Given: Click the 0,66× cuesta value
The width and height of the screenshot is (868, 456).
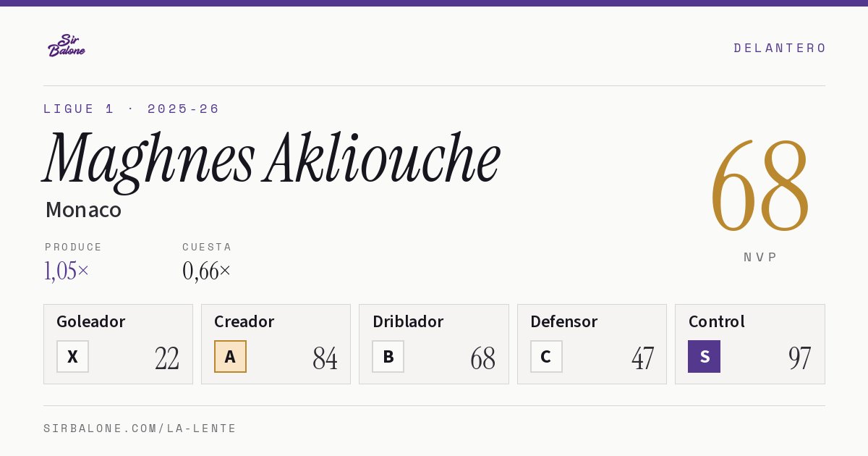Looking at the screenshot, I should click(207, 271).
